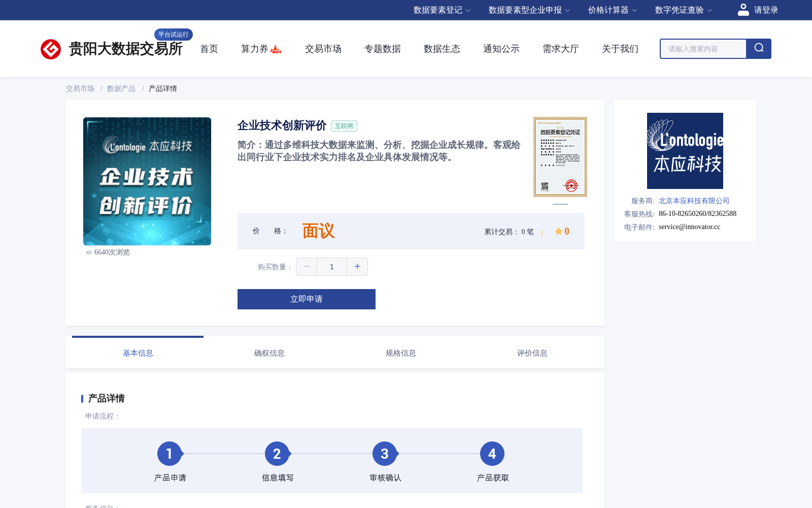Image resolution: width=812 pixels, height=508 pixels.
Task: Expand 价格计算器 dropdown
Action: pos(613,10)
